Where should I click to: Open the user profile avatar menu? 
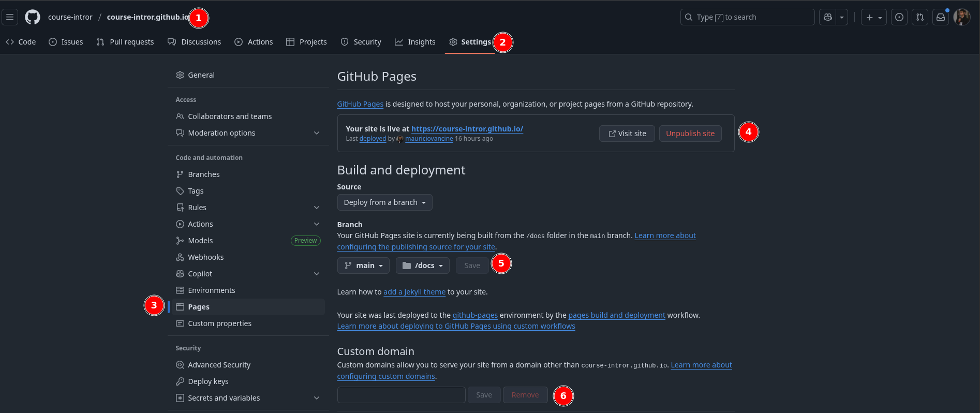click(962, 17)
